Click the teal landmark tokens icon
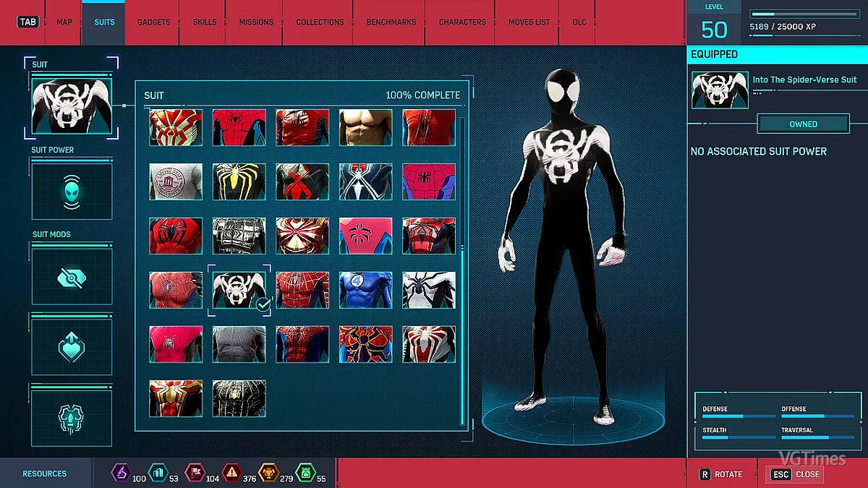The height and width of the screenshot is (488, 868). (x=159, y=473)
